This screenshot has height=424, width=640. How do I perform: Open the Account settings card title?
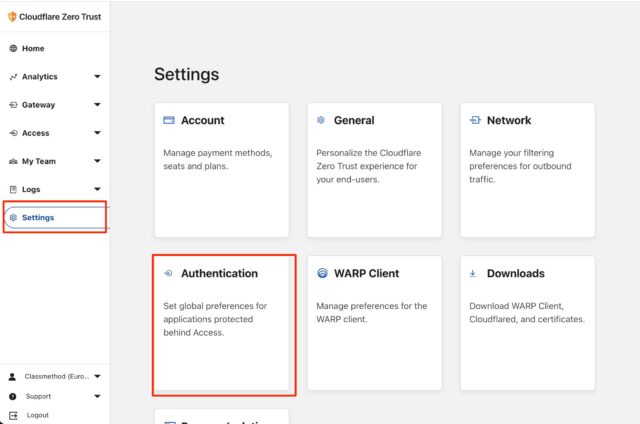click(202, 120)
